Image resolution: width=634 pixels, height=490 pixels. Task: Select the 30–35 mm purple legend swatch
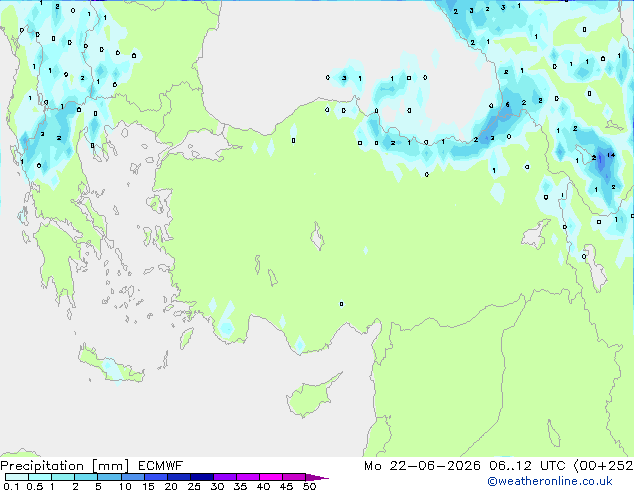click(224, 477)
